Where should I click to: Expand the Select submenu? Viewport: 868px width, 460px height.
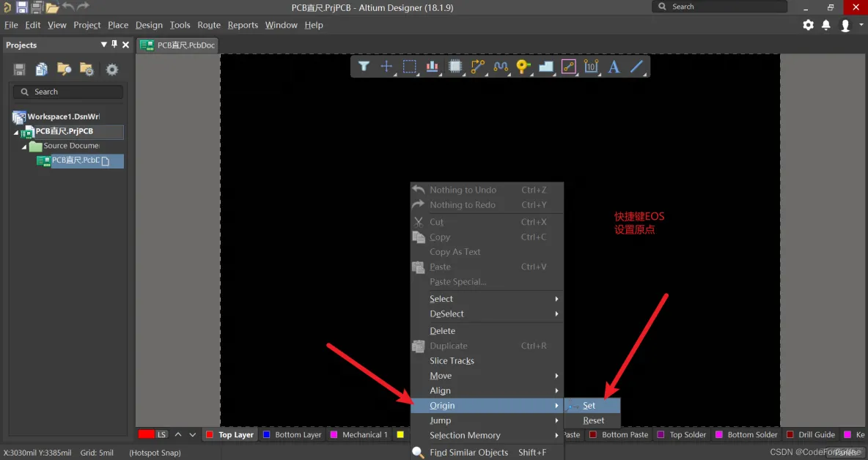(x=487, y=299)
